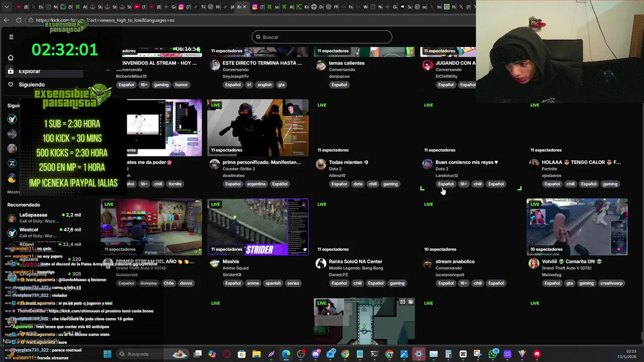Open the GTA clothing store stream thumbnail
This screenshot has width=644, height=362.
[x=151, y=227]
